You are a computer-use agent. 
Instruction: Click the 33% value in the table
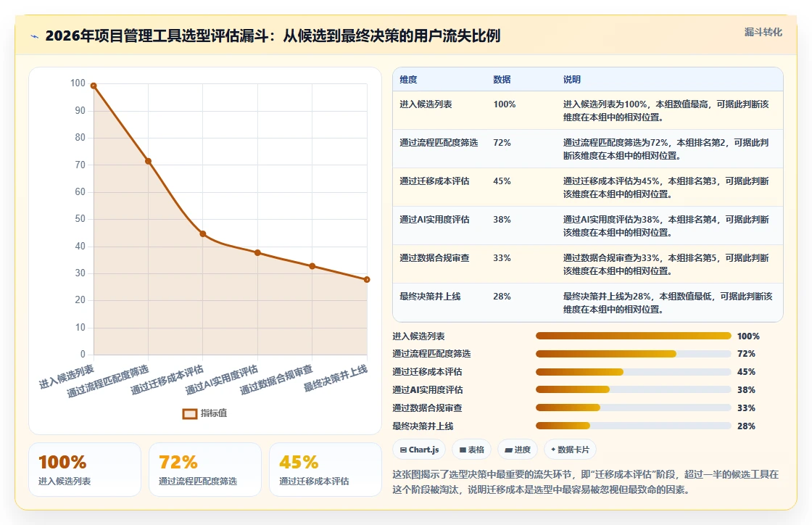tap(502, 258)
